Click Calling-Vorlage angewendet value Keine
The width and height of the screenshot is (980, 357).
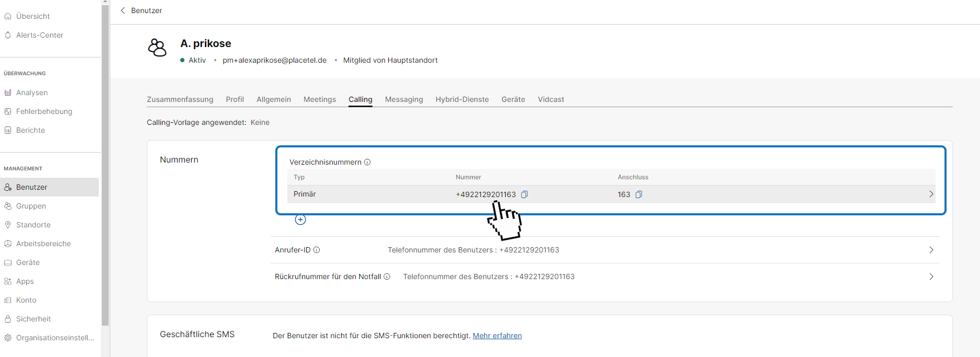pos(260,122)
